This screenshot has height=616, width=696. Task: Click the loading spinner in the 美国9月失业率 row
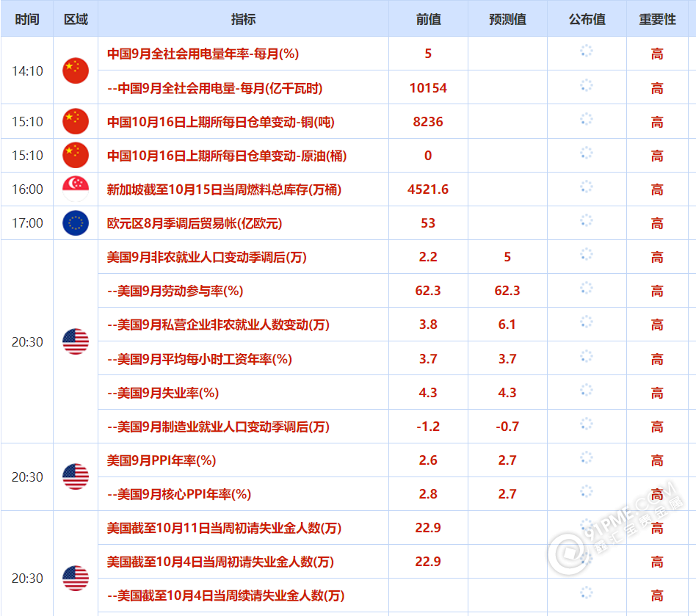tap(586, 390)
